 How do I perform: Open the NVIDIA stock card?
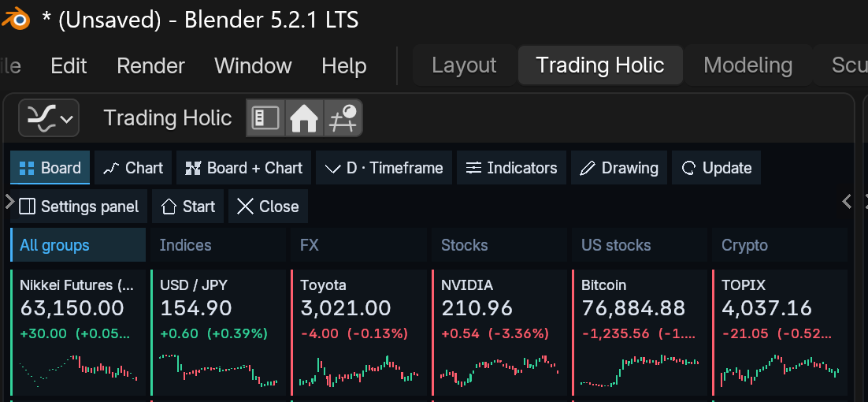point(499,333)
